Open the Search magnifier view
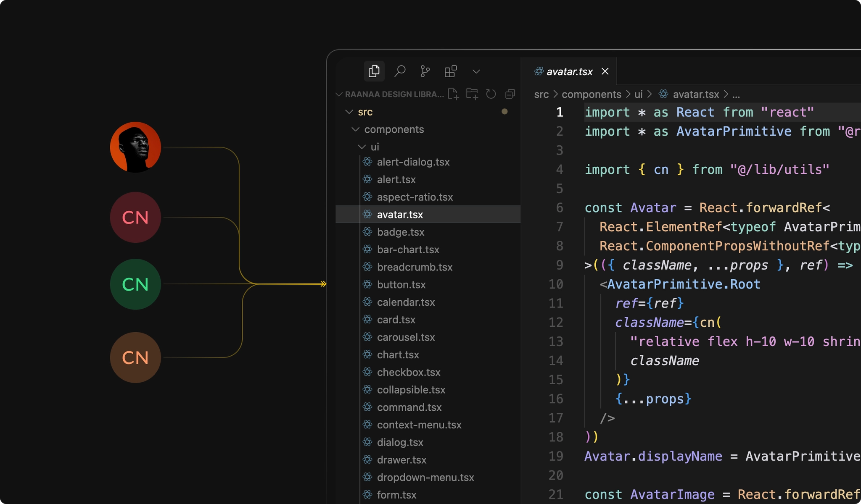This screenshot has width=861, height=504. (x=400, y=71)
